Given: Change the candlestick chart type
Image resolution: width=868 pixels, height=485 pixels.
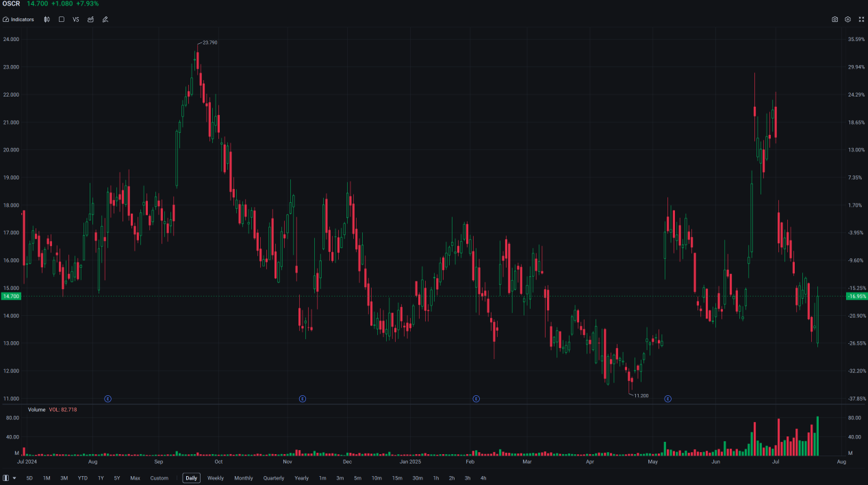Looking at the screenshot, I should [x=47, y=19].
